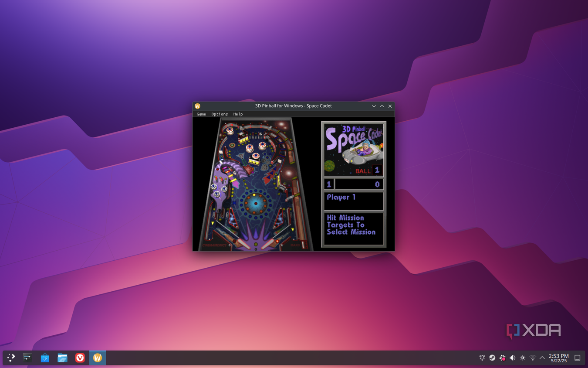Open the Dolphin file manager from the taskbar
The height and width of the screenshot is (368, 588).
62,358
